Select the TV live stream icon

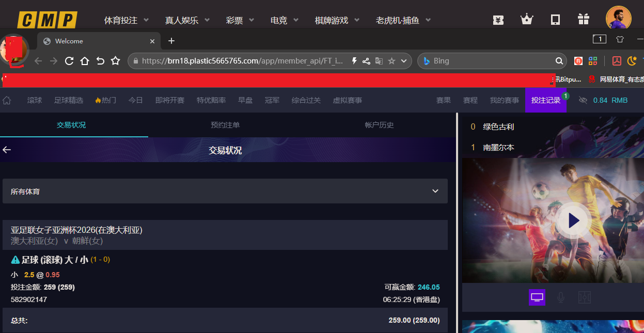[x=537, y=297]
